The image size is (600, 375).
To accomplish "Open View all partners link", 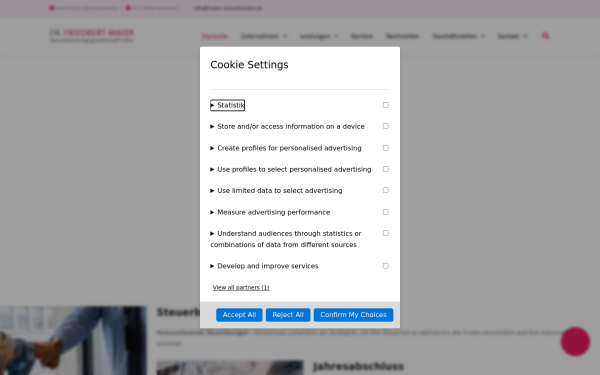I will point(241,287).
